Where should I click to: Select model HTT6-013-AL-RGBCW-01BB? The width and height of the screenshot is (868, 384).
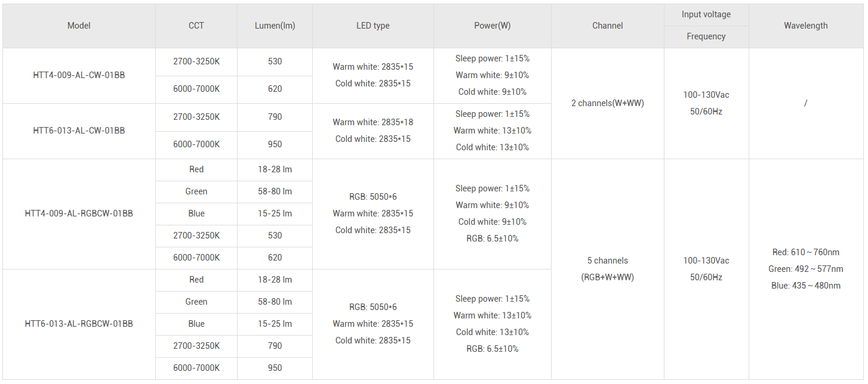pyautogui.click(x=79, y=324)
